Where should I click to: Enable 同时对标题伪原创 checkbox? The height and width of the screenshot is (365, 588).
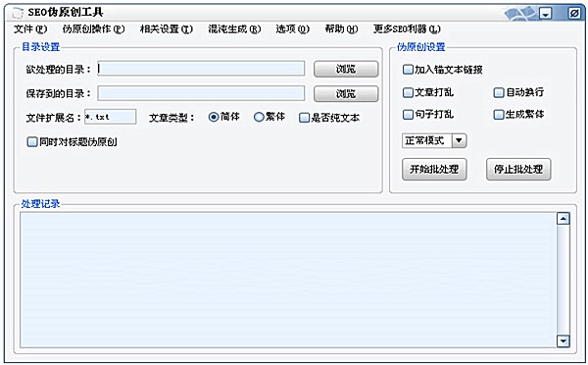click(32, 142)
